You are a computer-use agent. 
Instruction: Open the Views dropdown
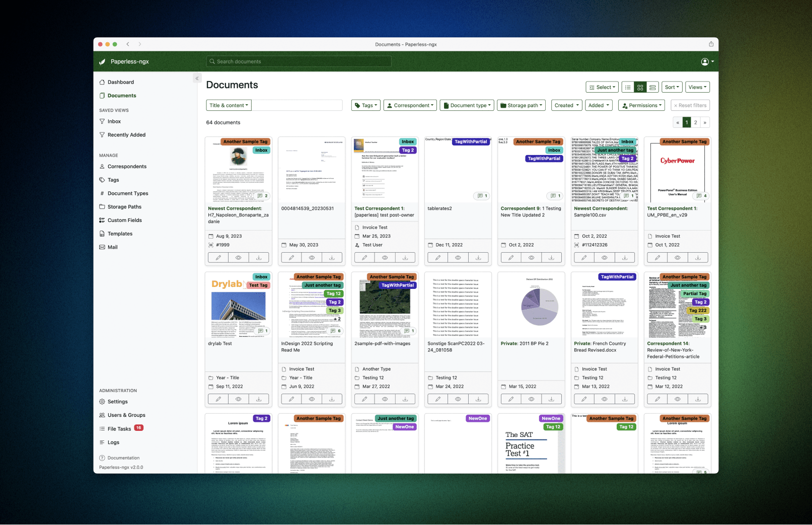(697, 87)
